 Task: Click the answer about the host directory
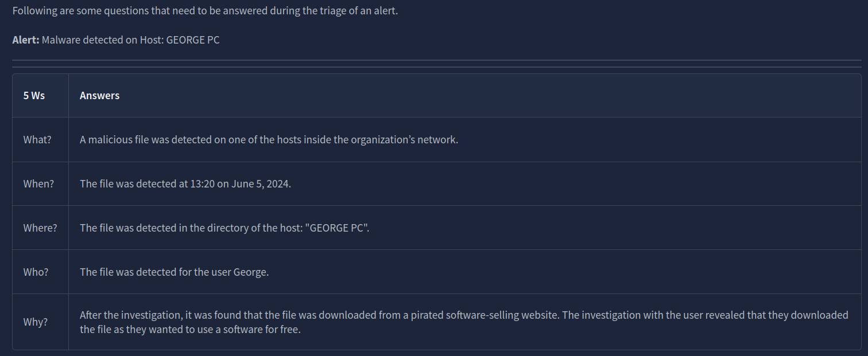pos(224,228)
